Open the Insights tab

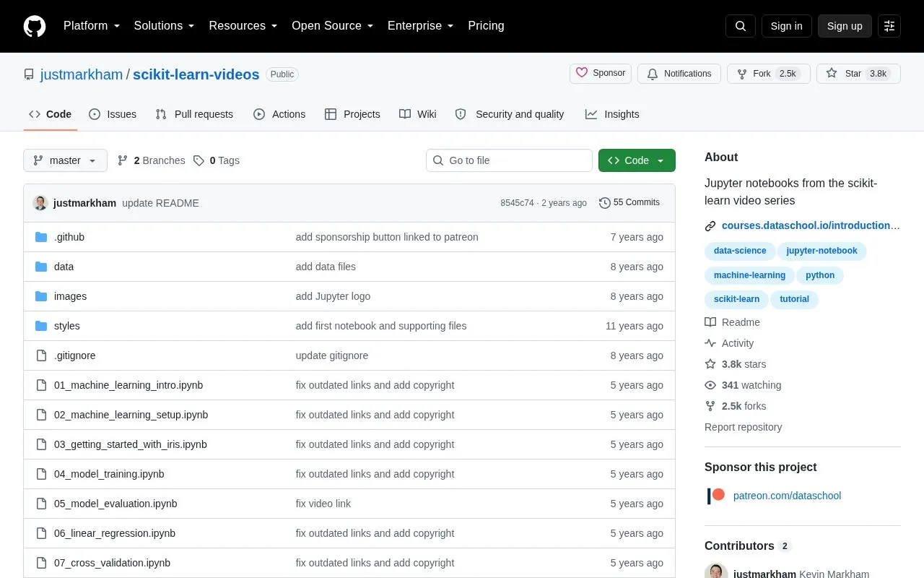(612, 114)
